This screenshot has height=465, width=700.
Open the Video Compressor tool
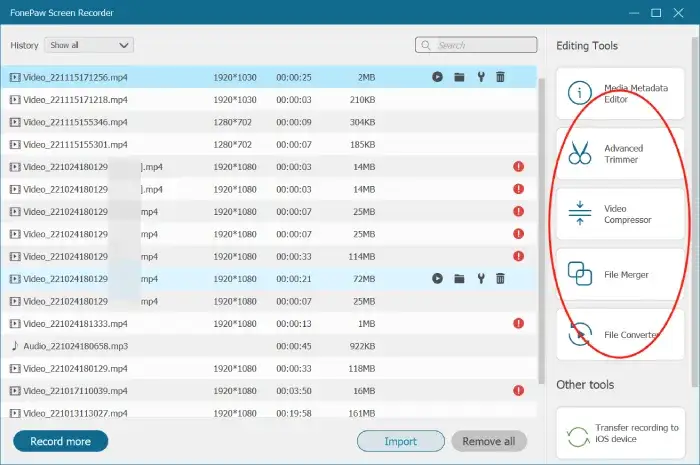pos(620,213)
